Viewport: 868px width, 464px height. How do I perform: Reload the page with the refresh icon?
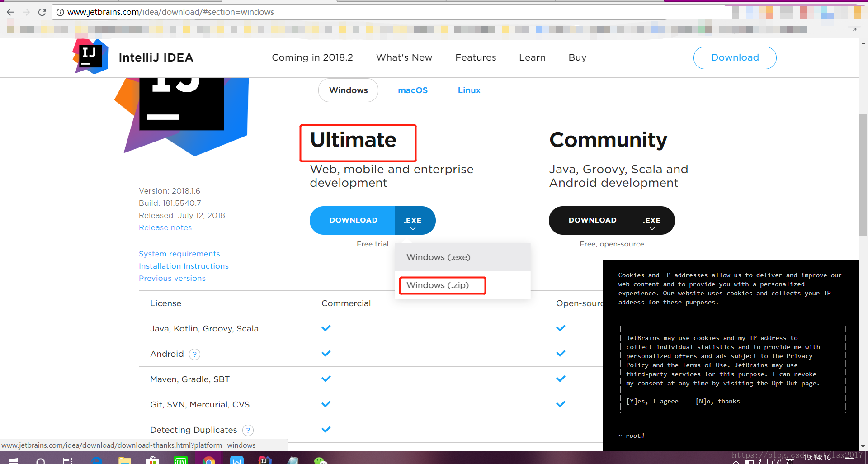pyautogui.click(x=42, y=12)
